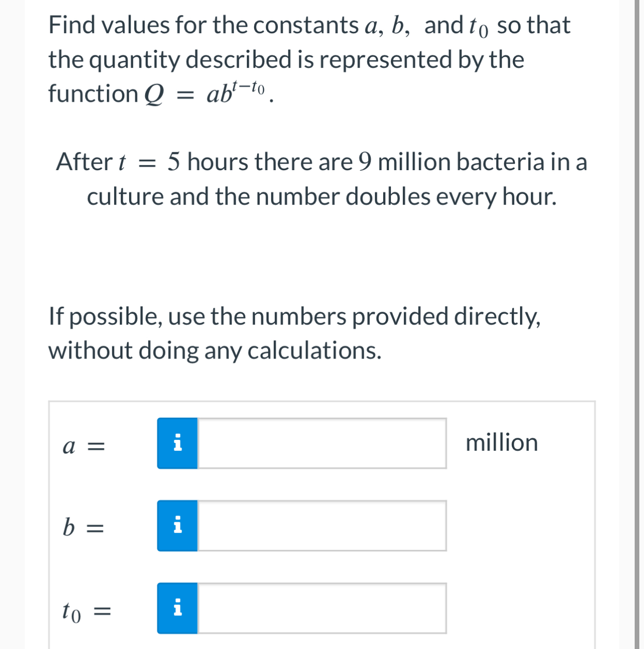This screenshot has height=649, width=644.
Task: Select the blue i badge beside the first answer box
Action: (x=177, y=444)
